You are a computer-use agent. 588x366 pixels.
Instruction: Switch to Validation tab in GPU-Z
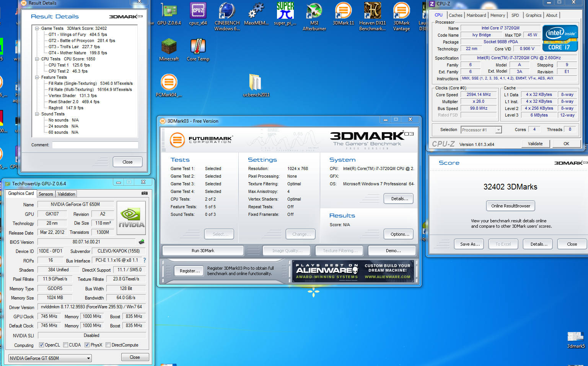(x=67, y=194)
